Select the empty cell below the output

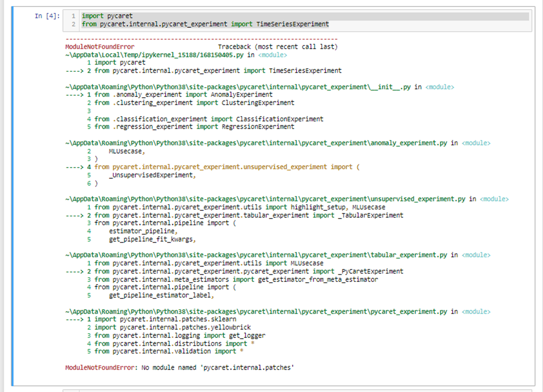click(249, 390)
